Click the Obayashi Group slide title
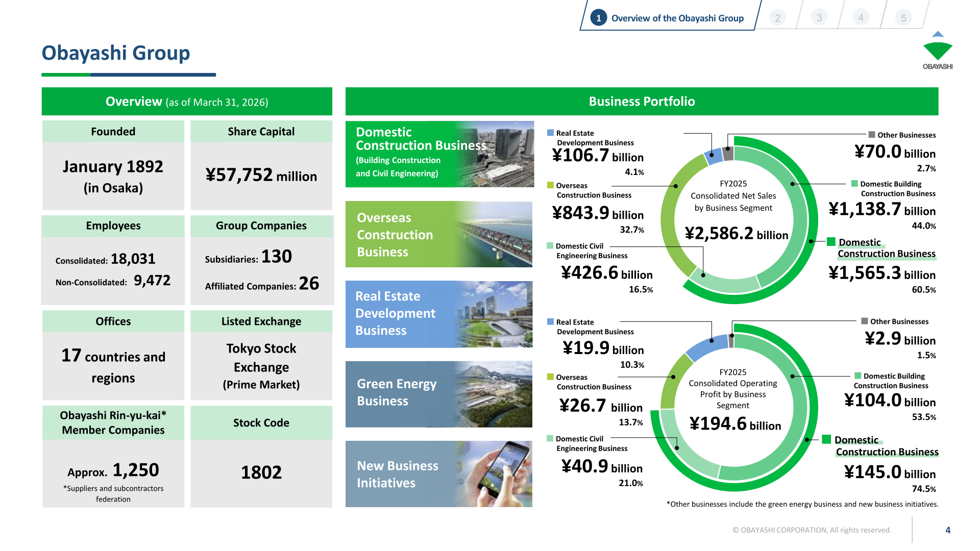Image resolution: width=980 pixels, height=551 pixels. pos(116,53)
